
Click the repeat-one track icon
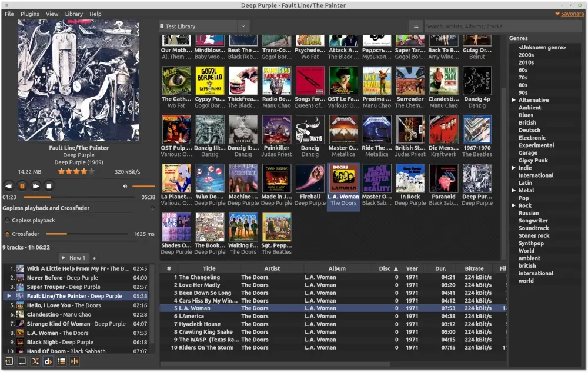coord(9,361)
